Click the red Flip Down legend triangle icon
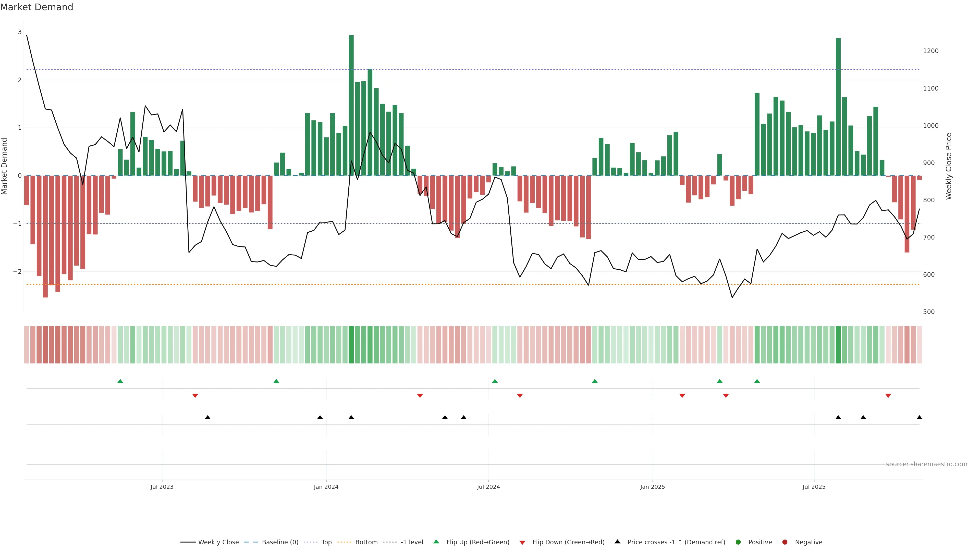Image resolution: width=980 pixels, height=551 pixels. click(522, 543)
